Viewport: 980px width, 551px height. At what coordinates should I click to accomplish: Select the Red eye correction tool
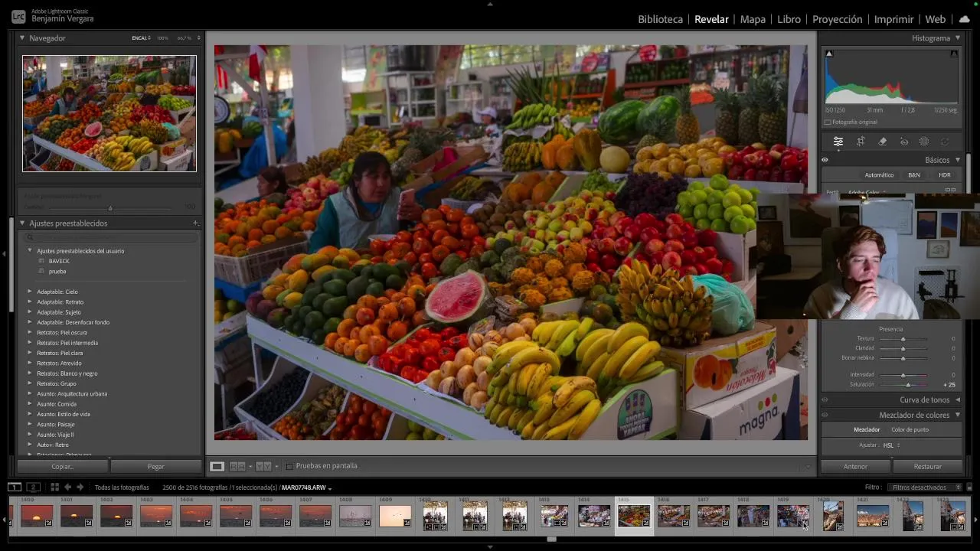(903, 142)
